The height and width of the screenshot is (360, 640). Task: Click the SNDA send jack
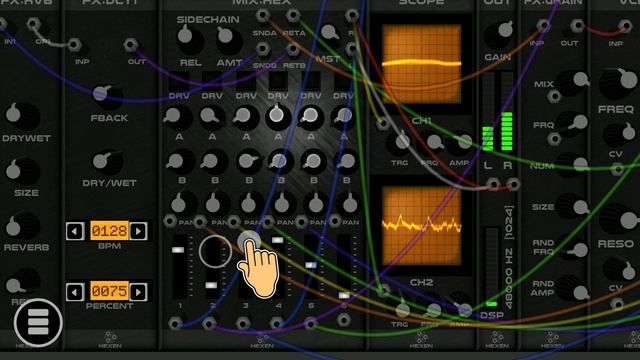[x=262, y=16]
